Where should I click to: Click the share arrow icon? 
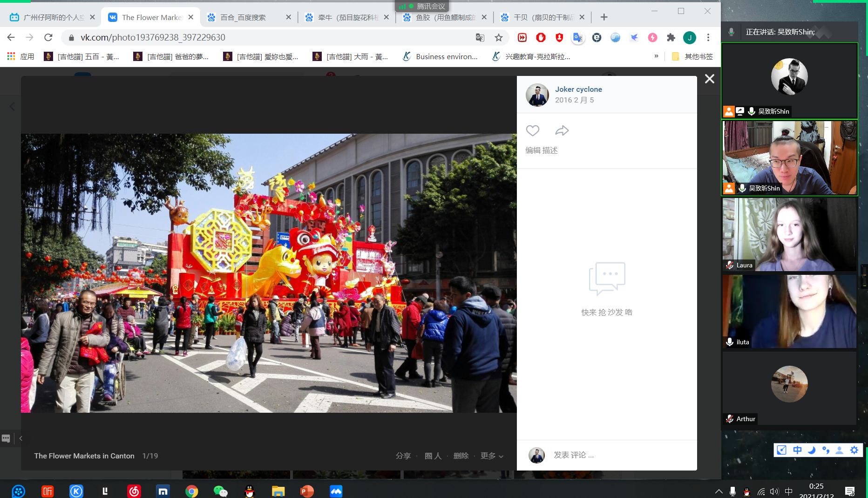(562, 131)
